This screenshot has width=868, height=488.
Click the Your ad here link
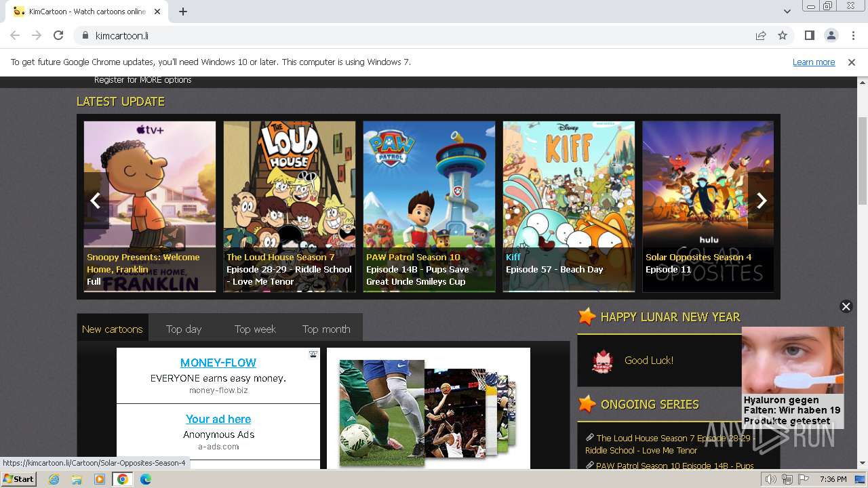218,419
